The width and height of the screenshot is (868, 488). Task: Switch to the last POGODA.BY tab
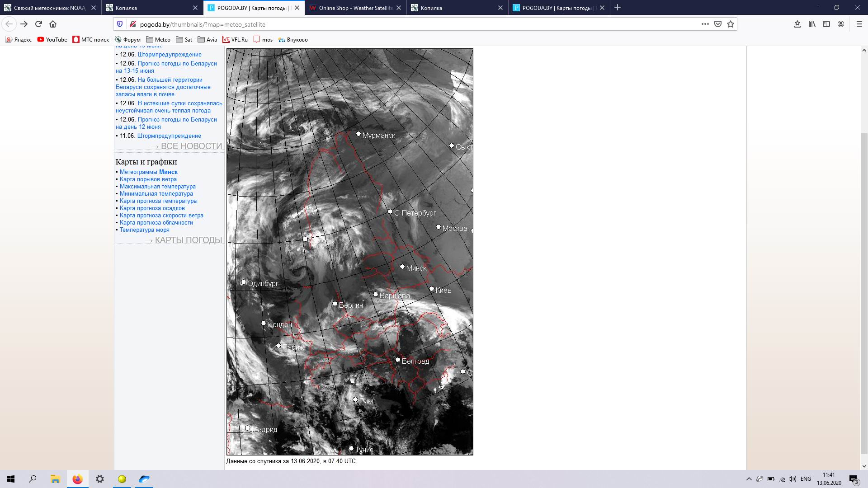click(x=559, y=8)
